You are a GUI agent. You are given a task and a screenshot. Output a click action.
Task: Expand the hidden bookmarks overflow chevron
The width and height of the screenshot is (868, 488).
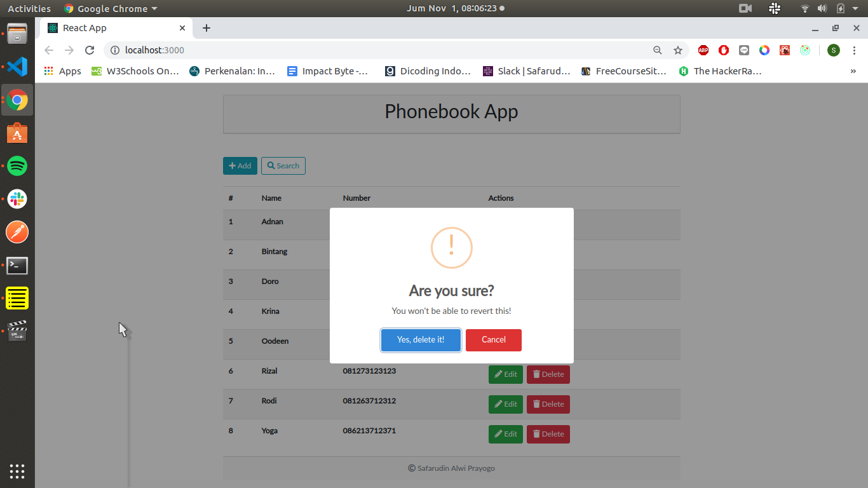click(x=853, y=71)
